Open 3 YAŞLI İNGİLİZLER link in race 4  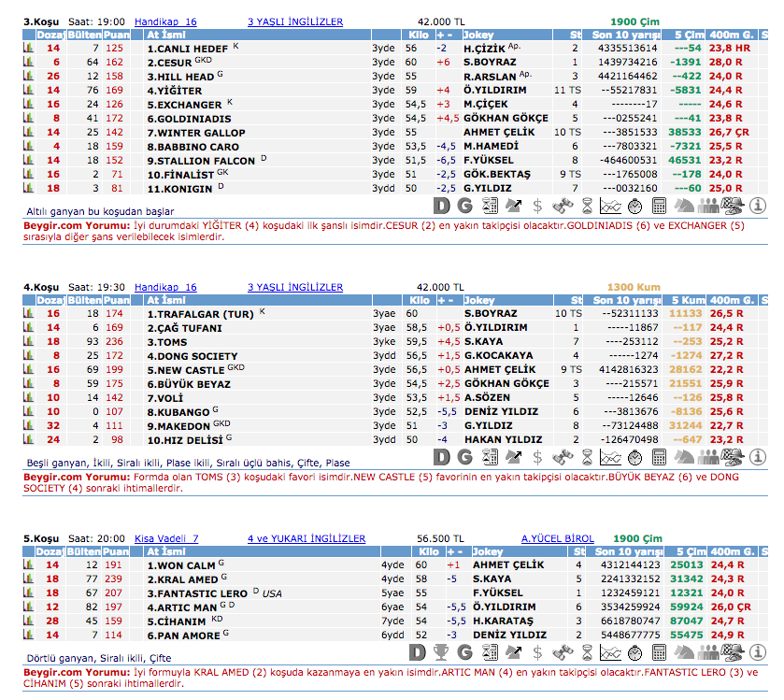(294, 288)
